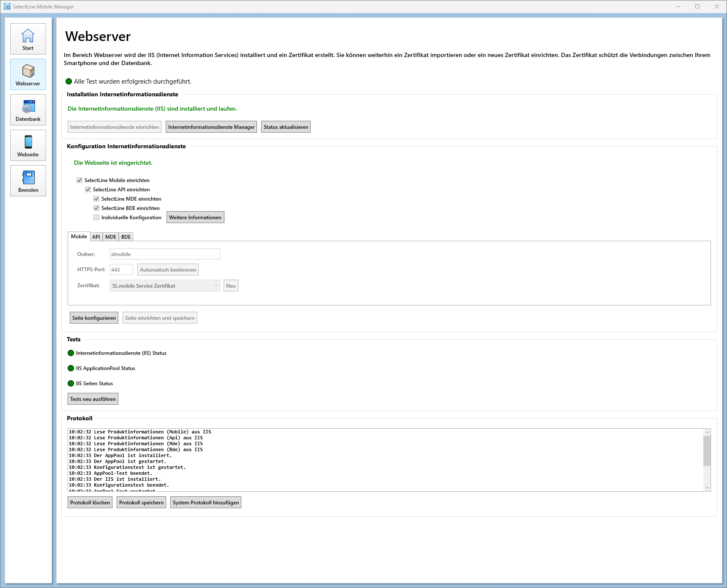Click the 'Der AppPool ist gestartet.' log line
The height and width of the screenshot is (588, 727).
pos(118,461)
